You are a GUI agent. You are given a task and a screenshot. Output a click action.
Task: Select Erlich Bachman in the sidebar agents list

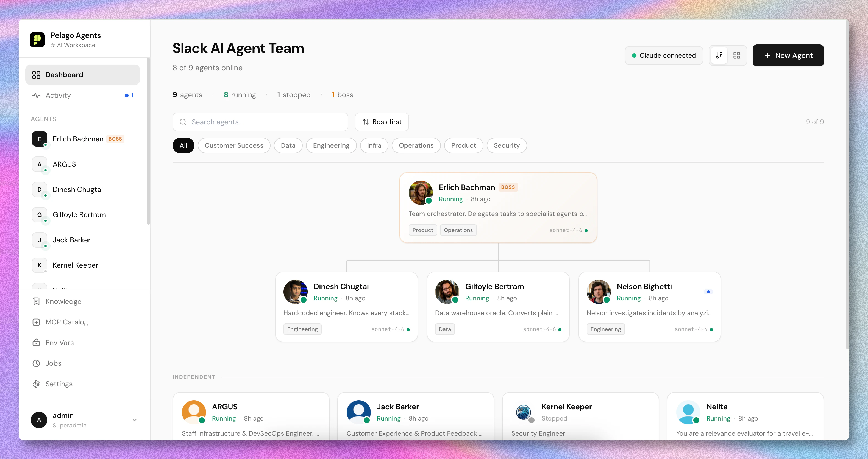coord(83,139)
